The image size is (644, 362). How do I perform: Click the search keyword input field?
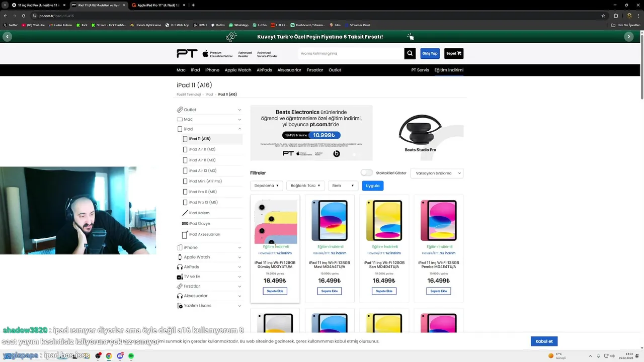tap(351, 53)
